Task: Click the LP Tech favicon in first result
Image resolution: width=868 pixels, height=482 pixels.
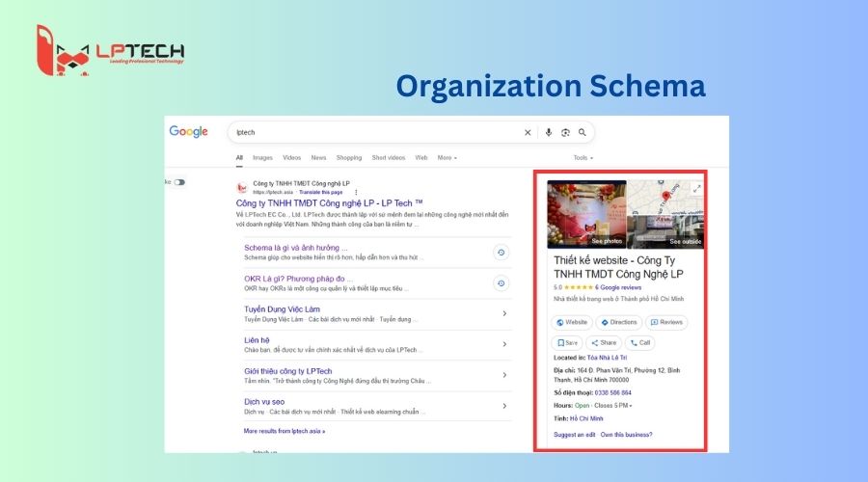Action: click(x=242, y=188)
